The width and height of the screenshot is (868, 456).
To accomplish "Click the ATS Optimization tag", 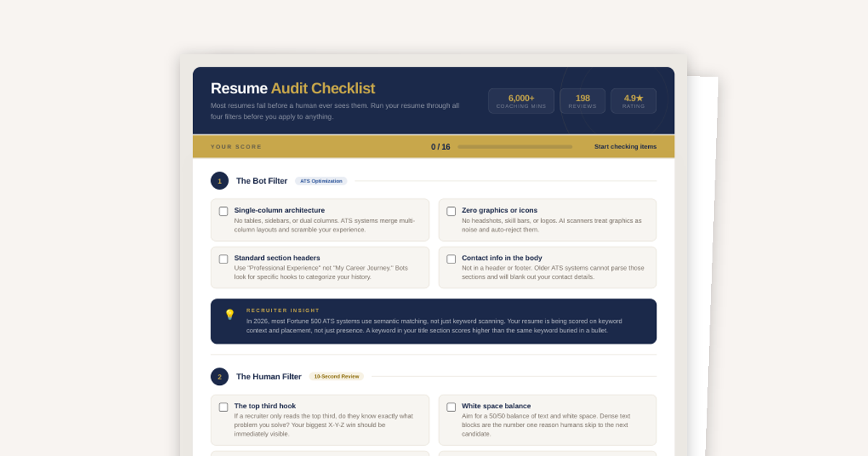I will 321,181.
